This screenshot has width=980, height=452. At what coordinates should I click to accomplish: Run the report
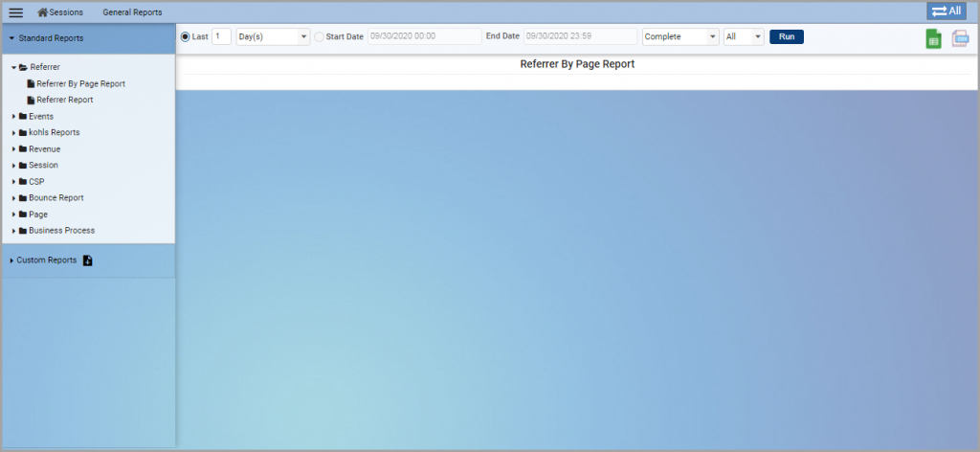click(x=787, y=37)
